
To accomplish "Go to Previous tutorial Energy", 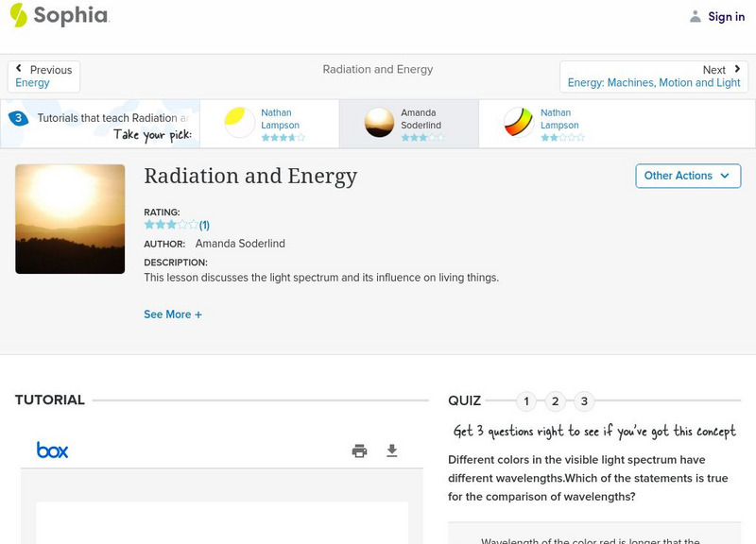I will tap(43, 76).
